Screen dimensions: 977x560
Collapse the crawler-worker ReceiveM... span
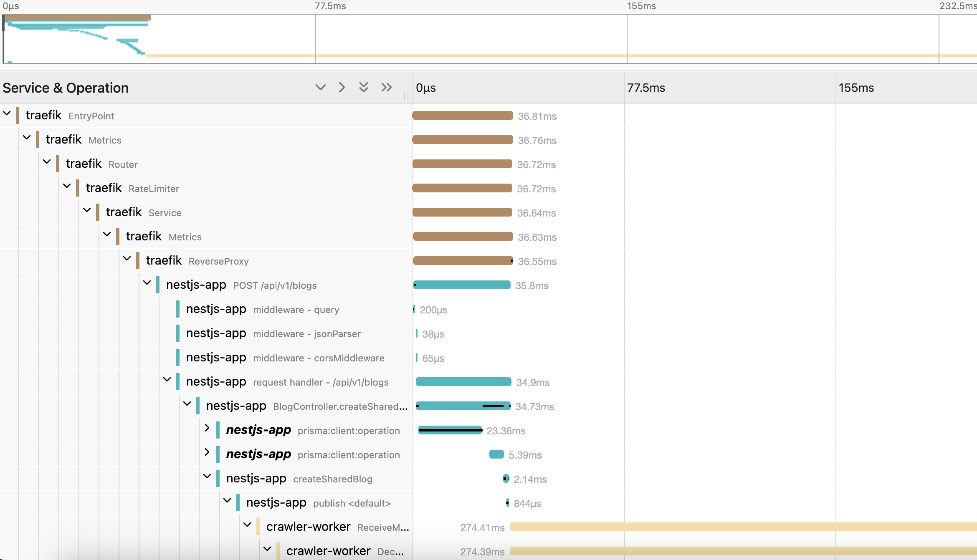click(x=247, y=525)
